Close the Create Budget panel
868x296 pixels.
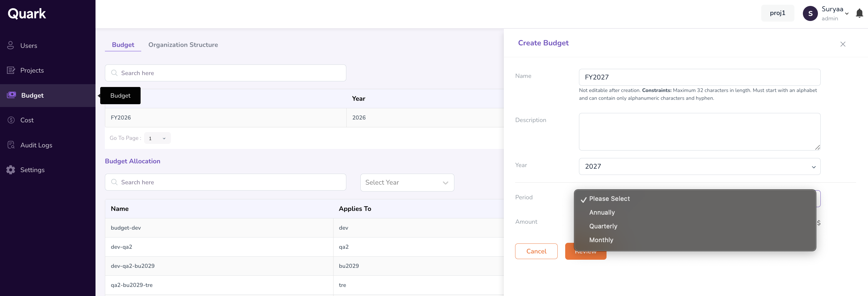843,44
